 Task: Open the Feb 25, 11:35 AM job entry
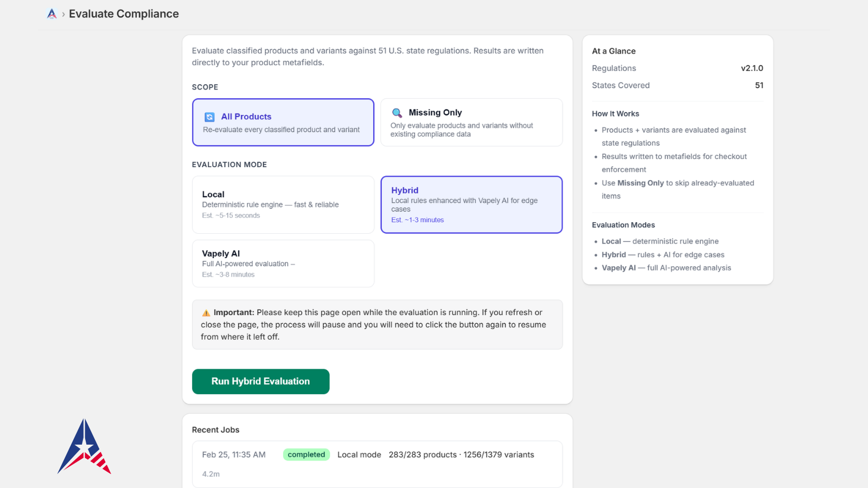coord(234,455)
